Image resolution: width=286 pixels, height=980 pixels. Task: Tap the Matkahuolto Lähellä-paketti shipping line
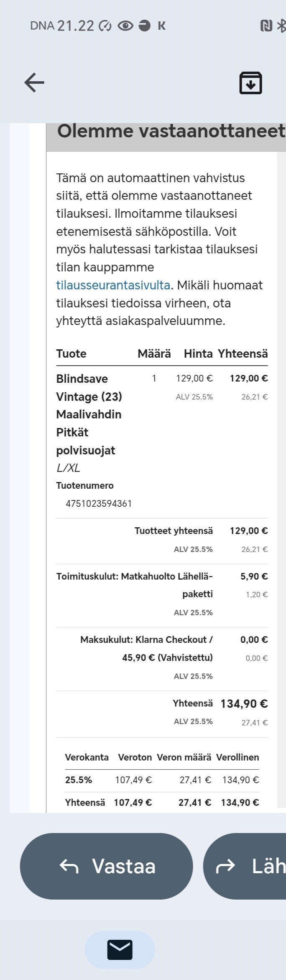(135, 585)
